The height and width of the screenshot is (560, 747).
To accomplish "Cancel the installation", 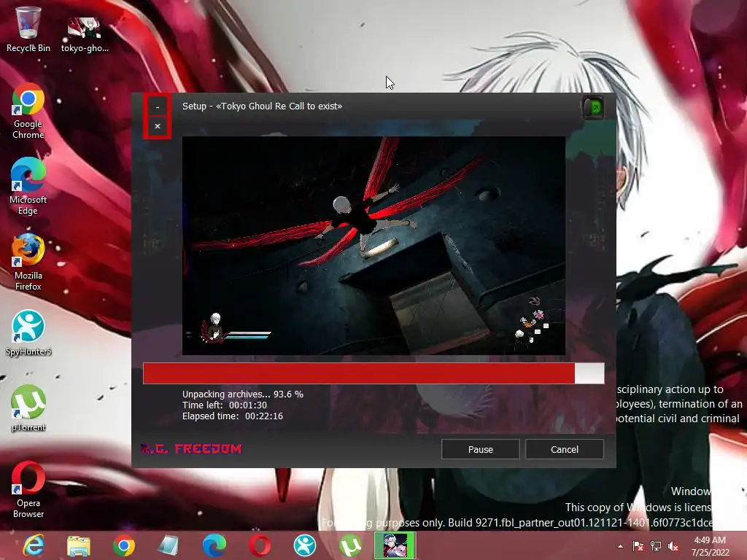I will pyautogui.click(x=565, y=449).
